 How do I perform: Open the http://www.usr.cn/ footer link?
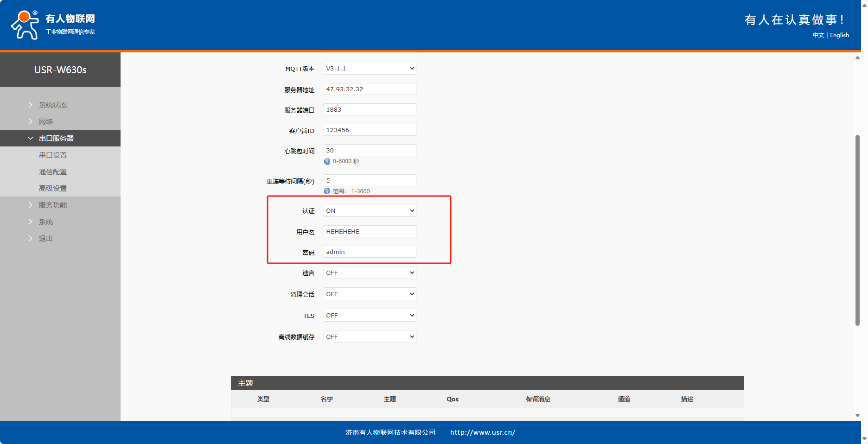tap(482, 432)
